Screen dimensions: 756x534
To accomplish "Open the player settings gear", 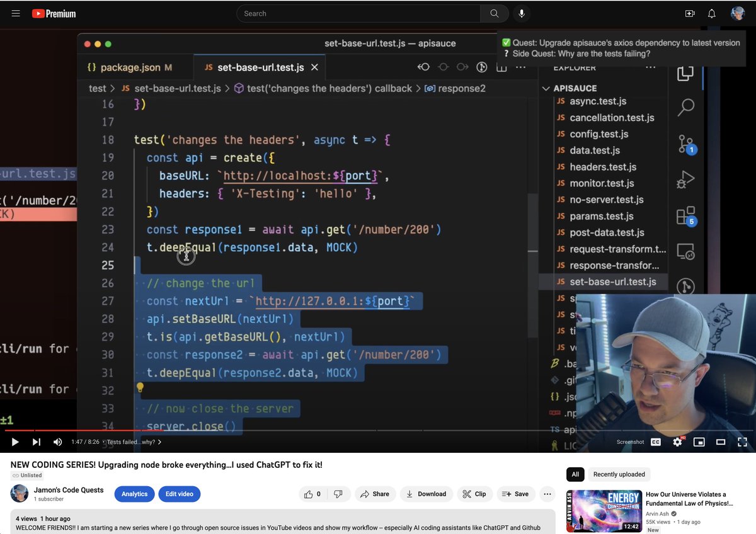I will click(x=677, y=442).
